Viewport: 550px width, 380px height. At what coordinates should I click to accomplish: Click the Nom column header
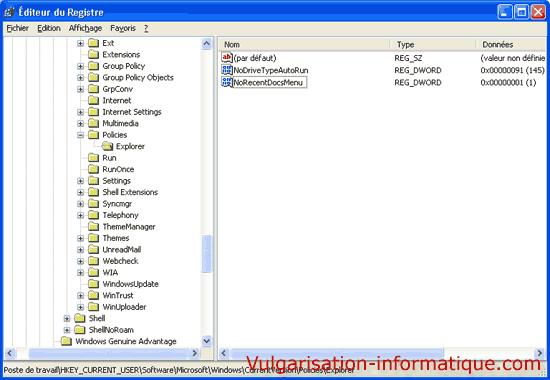[x=304, y=45]
